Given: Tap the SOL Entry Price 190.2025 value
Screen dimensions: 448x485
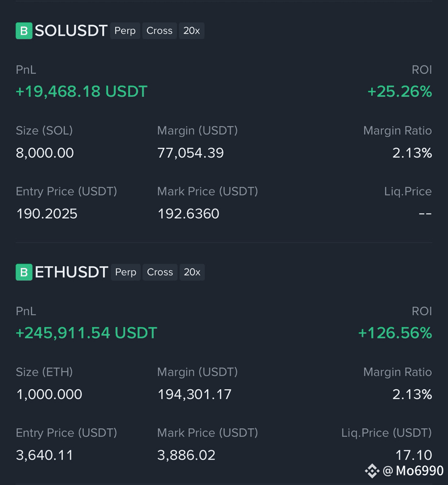Looking at the screenshot, I should click(47, 214).
